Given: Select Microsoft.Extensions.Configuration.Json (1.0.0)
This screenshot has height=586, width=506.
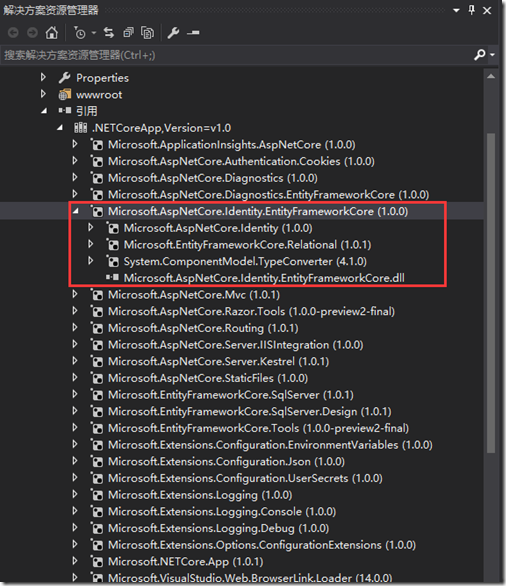Looking at the screenshot, I should click(226, 462).
